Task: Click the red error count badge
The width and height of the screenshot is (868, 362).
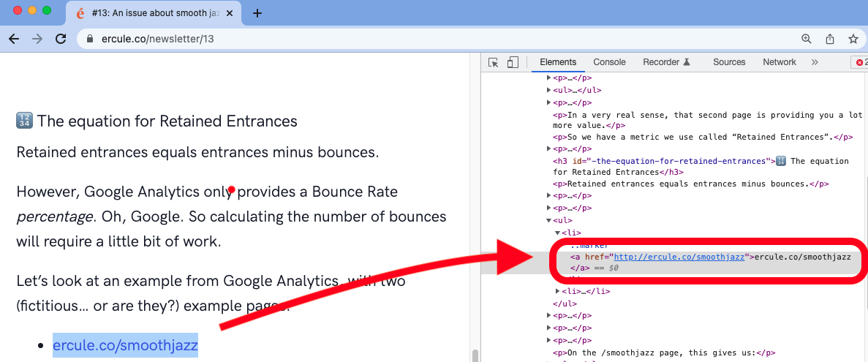Action: (860, 63)
